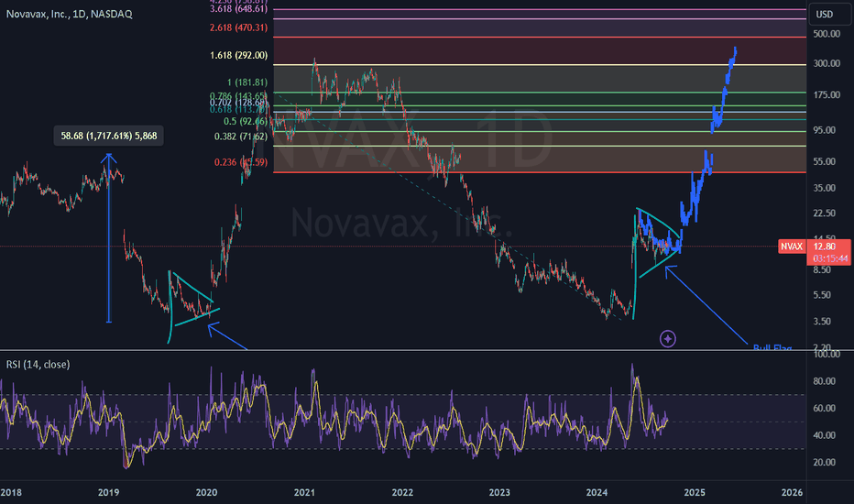Click the NVAX symbol tag on price axis
The image size is (854, 504).
pos(792,247)
